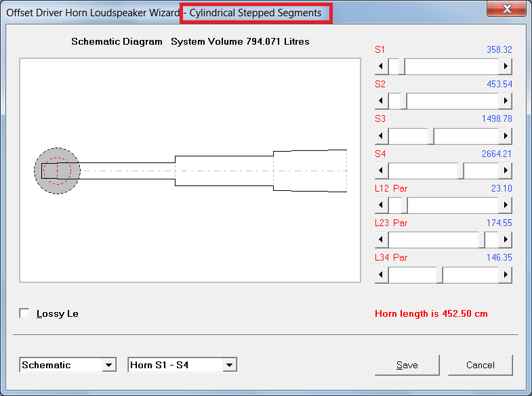The image size is (532, 396).
Task: Open the Horn S1 - S4 dropdown
Action: coord(229,365)
